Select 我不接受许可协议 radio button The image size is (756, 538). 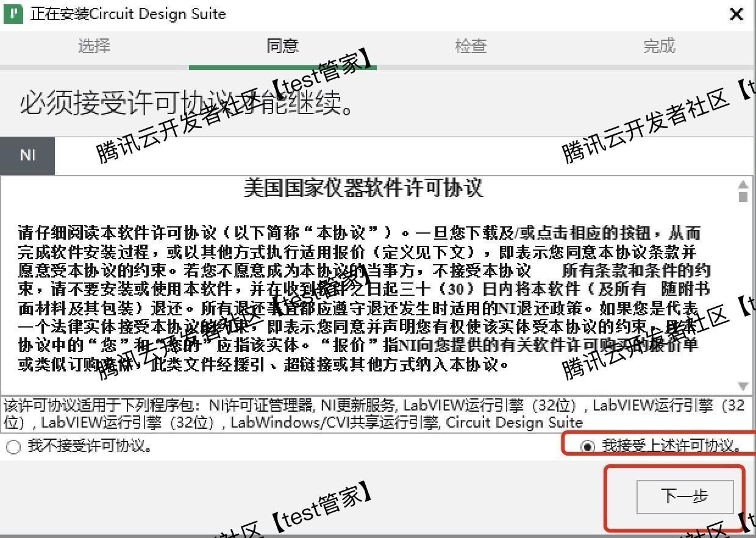click(13, 447)
